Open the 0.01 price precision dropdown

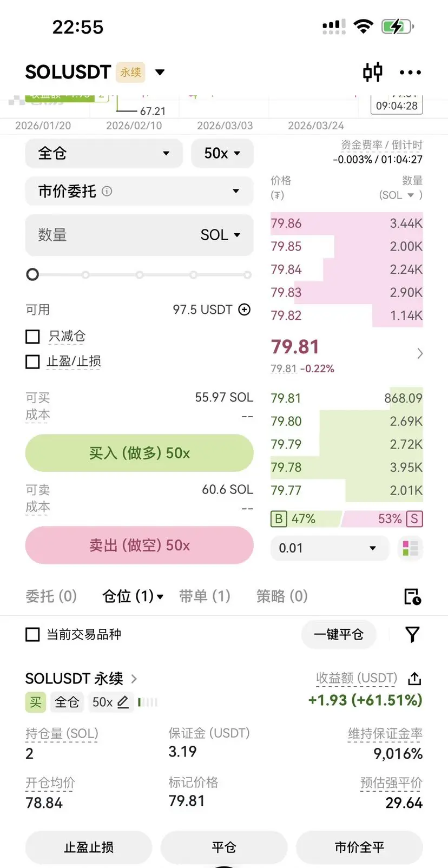pos(330,548)
